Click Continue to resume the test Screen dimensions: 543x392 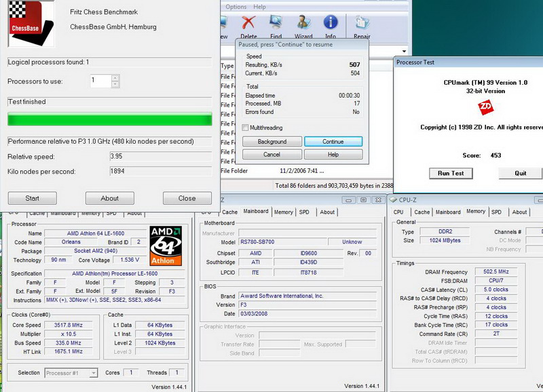[x=333, y=142]
